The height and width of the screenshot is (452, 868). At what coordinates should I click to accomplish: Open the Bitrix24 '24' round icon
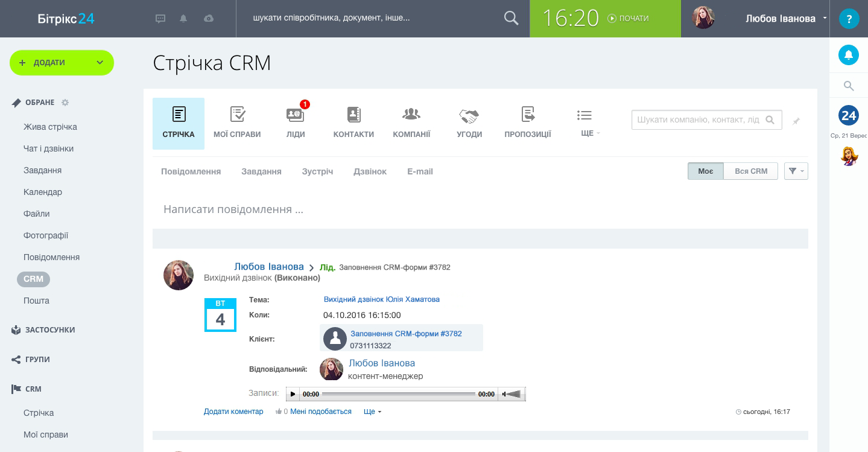click(849, 115)
